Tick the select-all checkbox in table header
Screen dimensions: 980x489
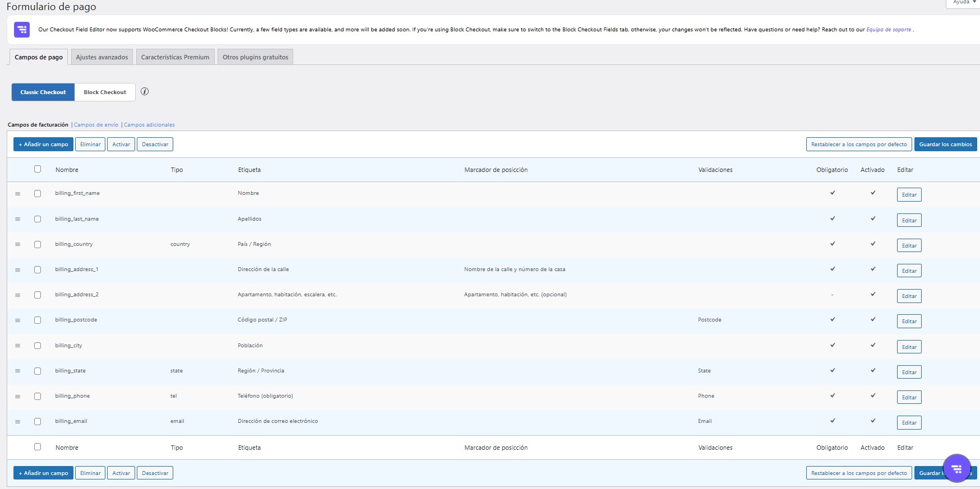tap(38, 169)
